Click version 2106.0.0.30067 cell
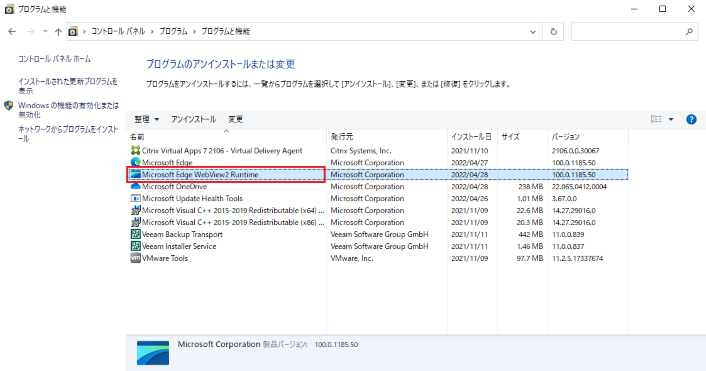Screen dimensions: 706x371 (x=575, y=150)
